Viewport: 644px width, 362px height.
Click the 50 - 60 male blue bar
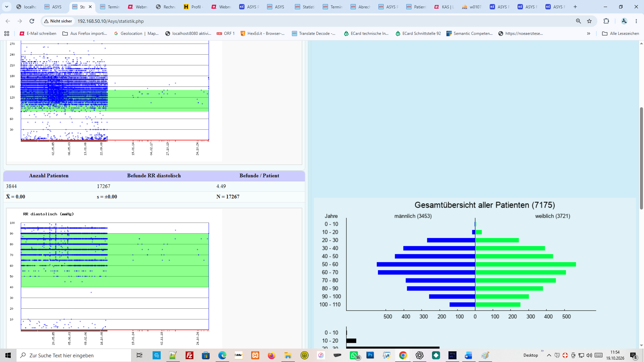(x=426, y=264)
